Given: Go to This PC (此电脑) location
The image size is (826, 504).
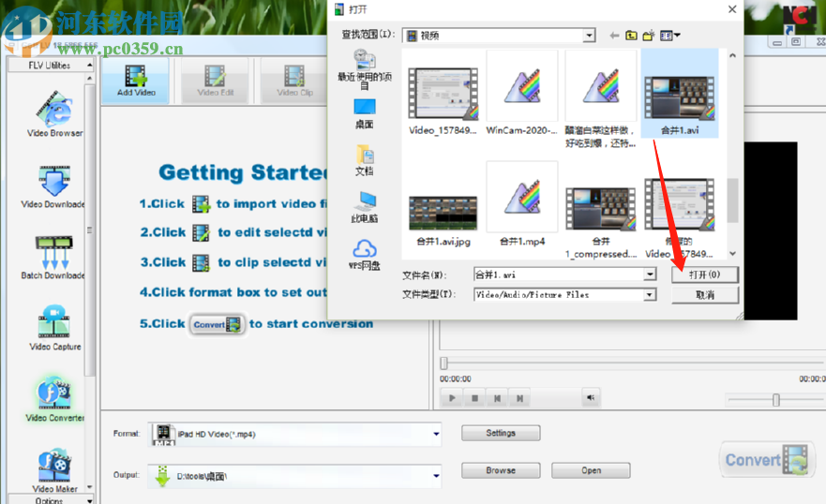Looking at the screenshot, I should (364, 207).
